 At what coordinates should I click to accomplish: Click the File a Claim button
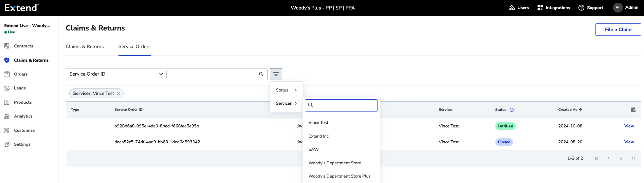tap(618, 29)
